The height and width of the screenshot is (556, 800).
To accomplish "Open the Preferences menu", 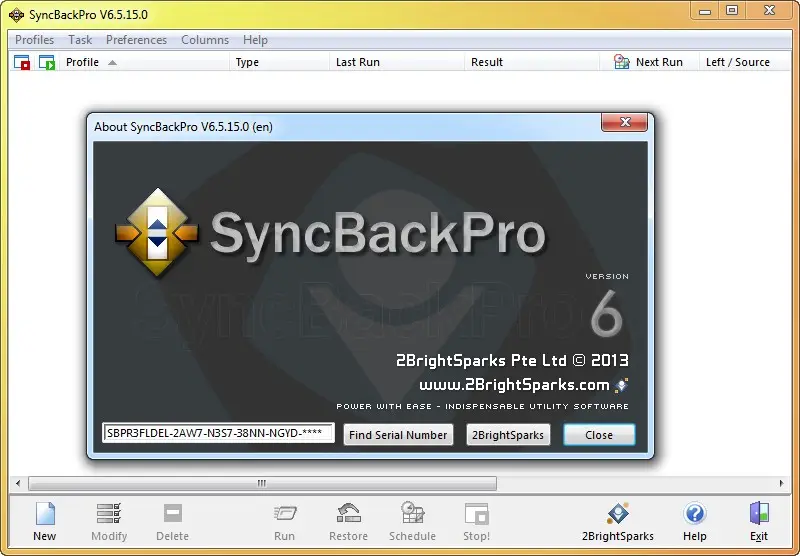I will click(x=136, y=40).
